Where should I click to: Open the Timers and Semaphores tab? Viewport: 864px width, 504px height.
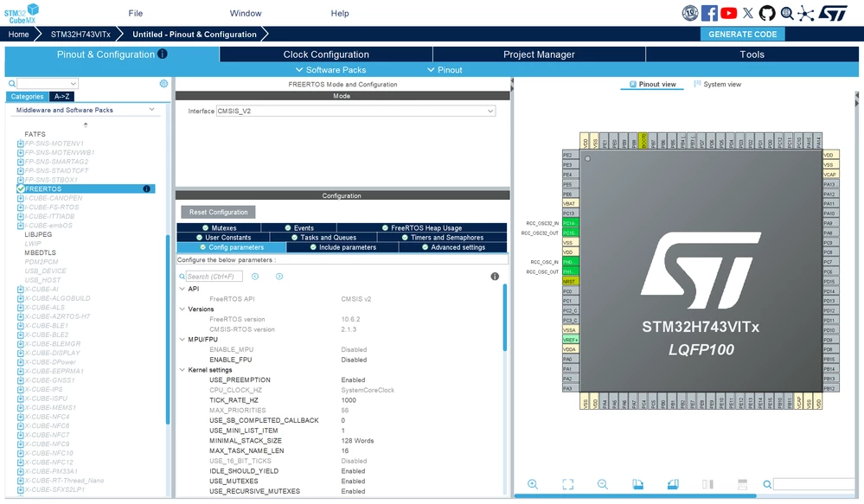click(443, 238)
